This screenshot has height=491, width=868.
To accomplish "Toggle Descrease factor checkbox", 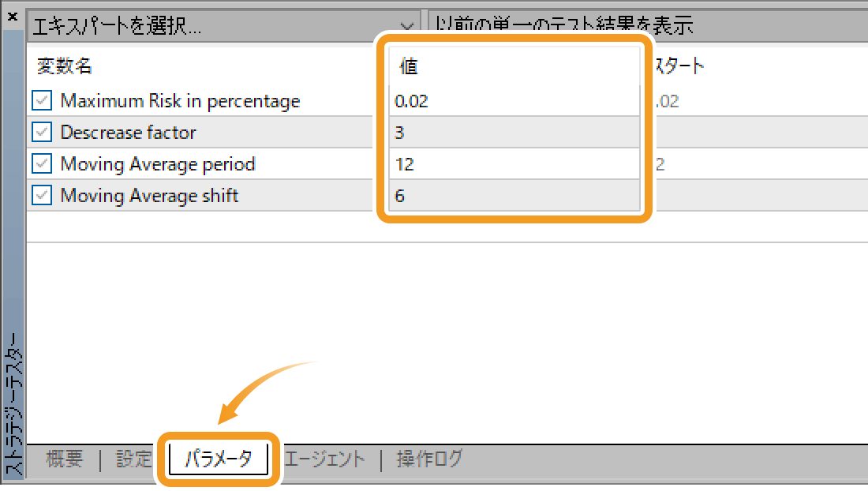I will click(x=42, y=133).
